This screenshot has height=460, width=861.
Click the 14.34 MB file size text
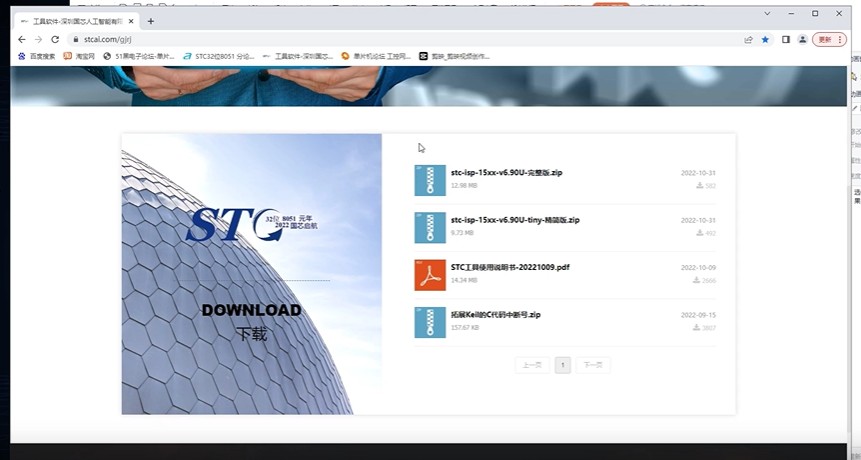pos(464,280)
